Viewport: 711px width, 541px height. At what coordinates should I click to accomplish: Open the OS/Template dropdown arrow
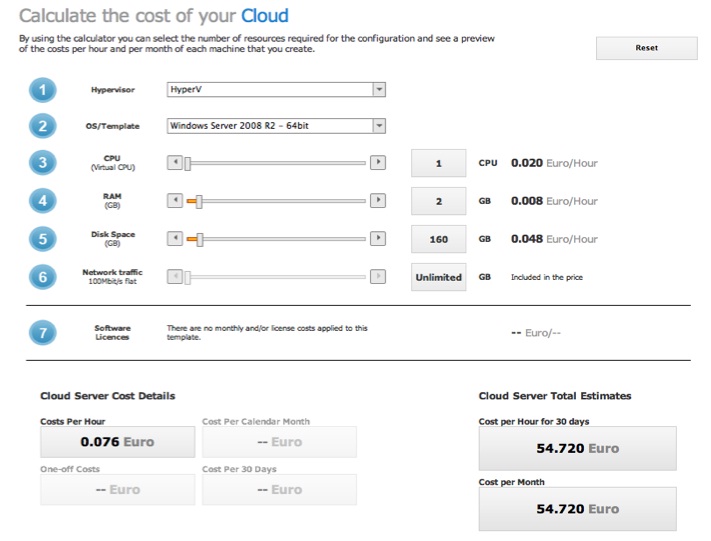tap(379, 126)
